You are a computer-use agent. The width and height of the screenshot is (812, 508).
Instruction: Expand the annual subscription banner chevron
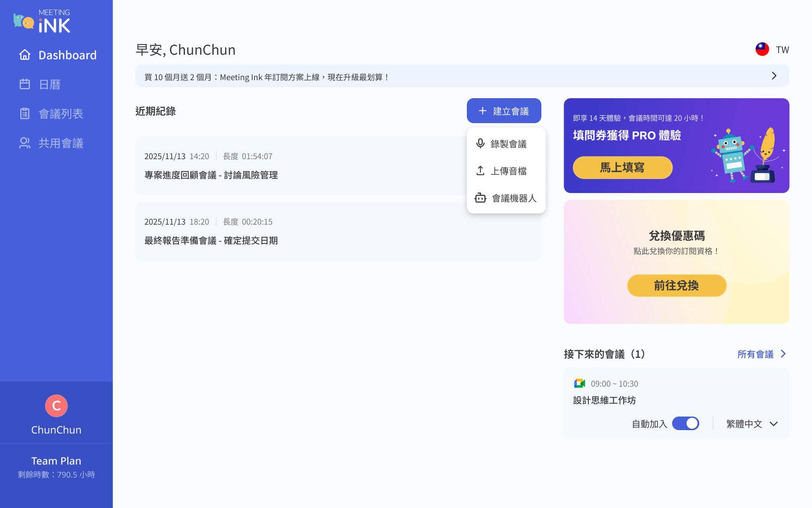775,76
